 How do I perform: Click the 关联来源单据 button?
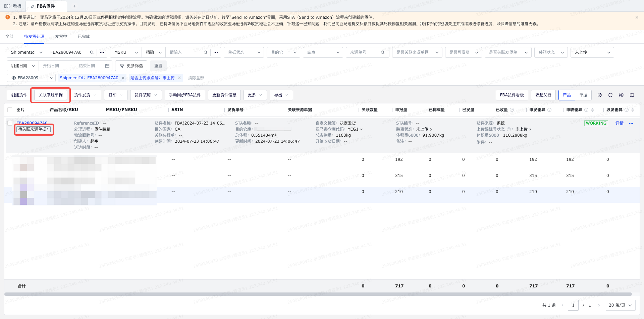[x=51, y=95]
